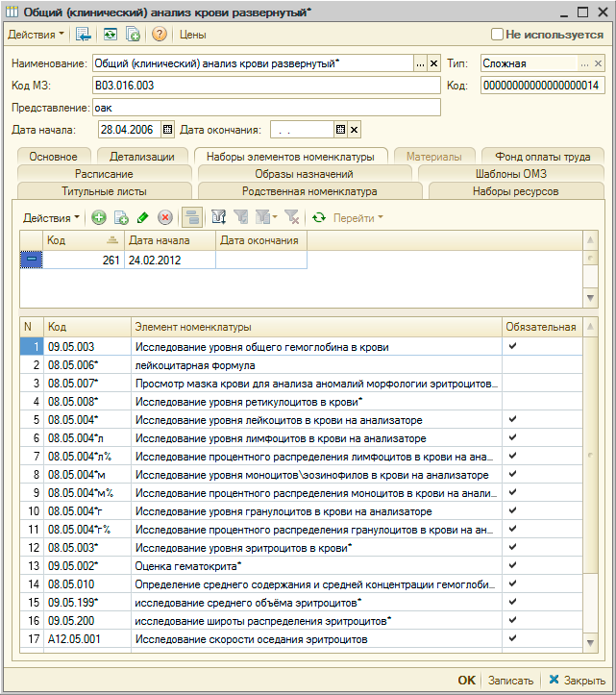Viewport: 616px width, 695px height.
Task: Click the OK button
Action: (x=466, y=680)
